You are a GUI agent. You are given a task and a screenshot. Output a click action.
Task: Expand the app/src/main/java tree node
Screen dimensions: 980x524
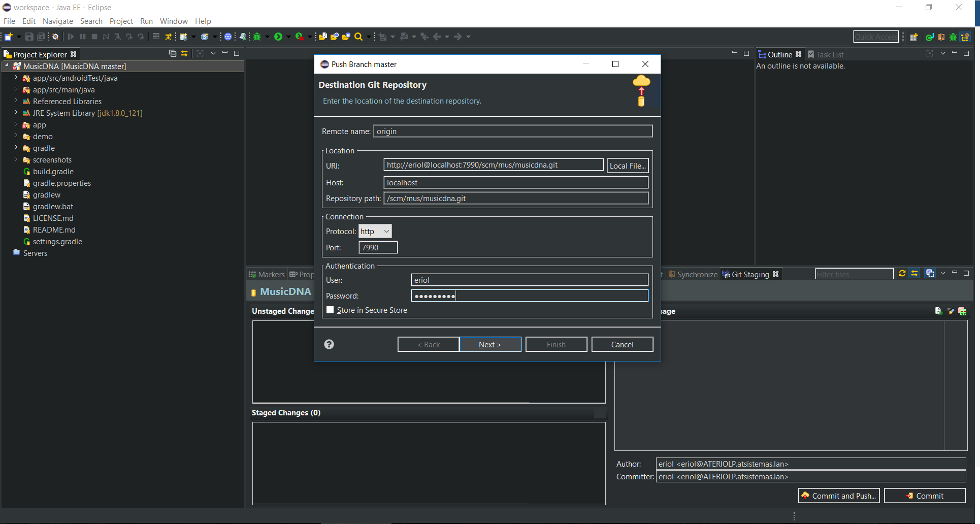(16, 89)
